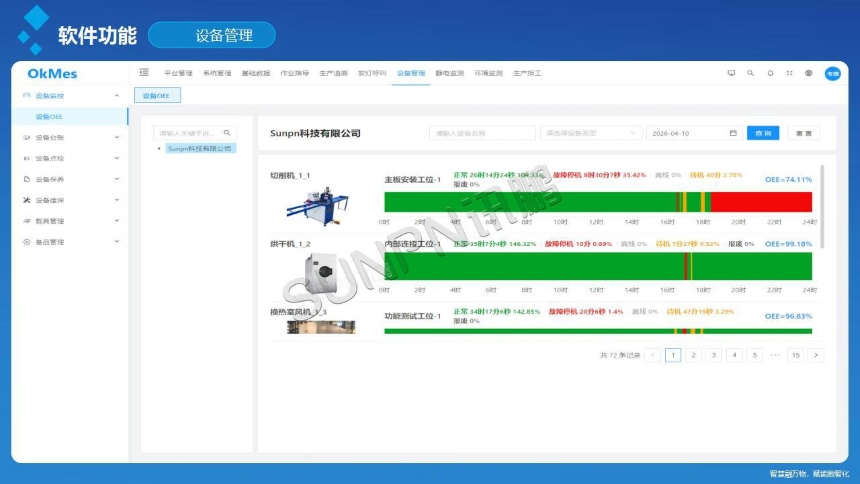
Task: Click the 烘干机_1_2 green status bar
Action: click(598, 267)
